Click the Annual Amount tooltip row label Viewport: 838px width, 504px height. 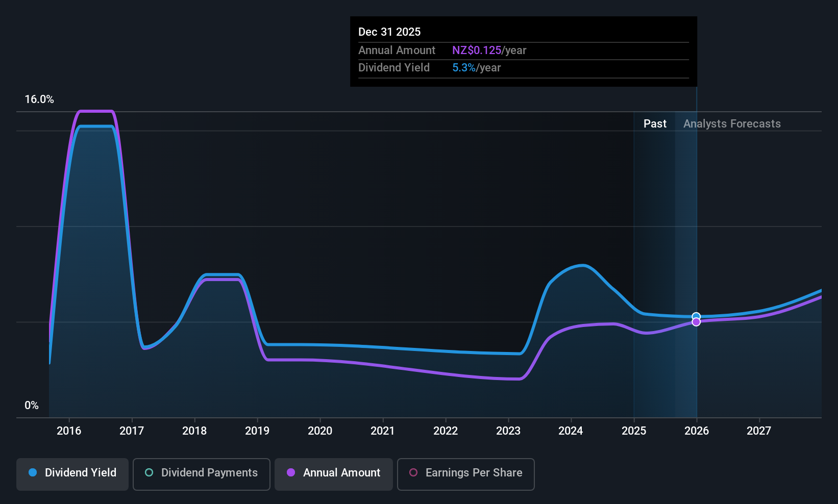click(397, 51)
